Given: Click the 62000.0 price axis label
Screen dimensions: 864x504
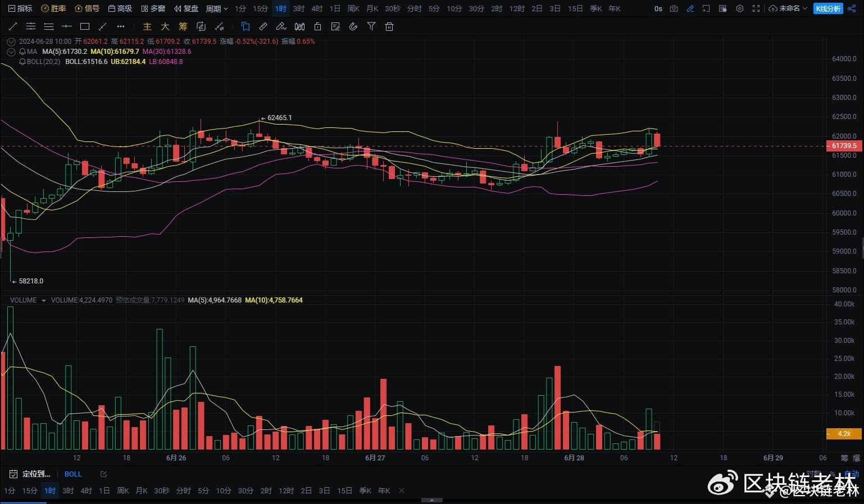Looking at the screenshot, I should [x=844, y=136].
